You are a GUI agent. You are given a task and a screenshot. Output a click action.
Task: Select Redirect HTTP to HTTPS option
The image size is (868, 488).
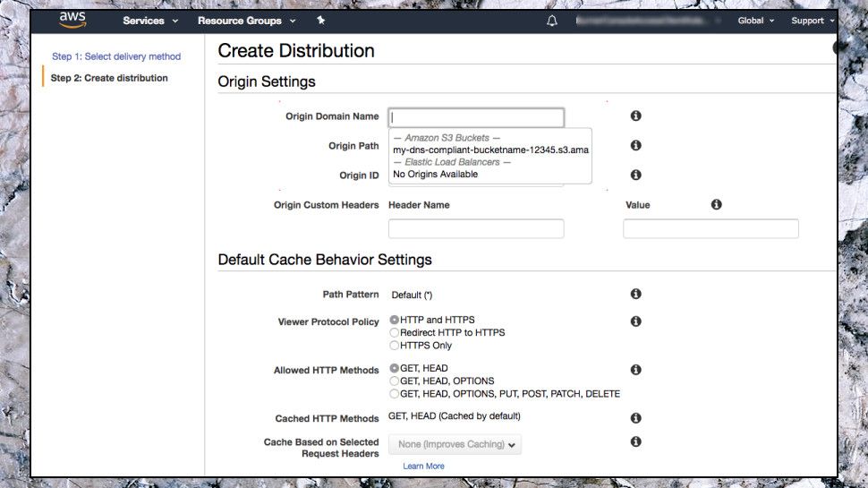click(395, 333)
